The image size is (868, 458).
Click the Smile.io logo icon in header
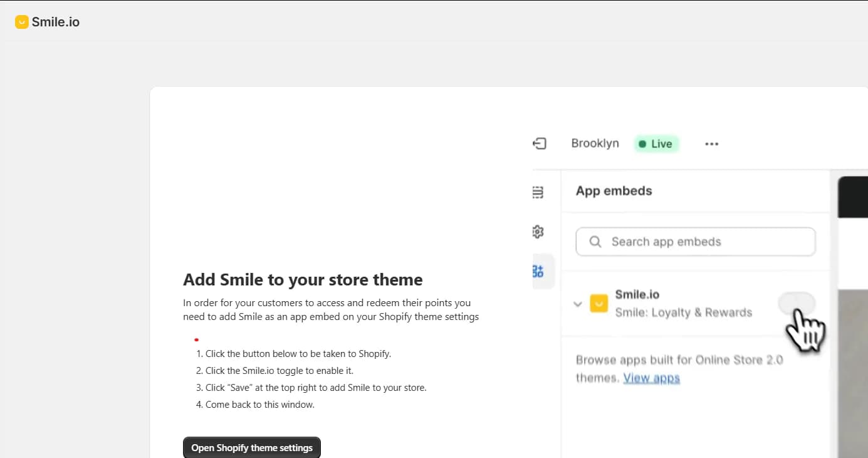22,22
